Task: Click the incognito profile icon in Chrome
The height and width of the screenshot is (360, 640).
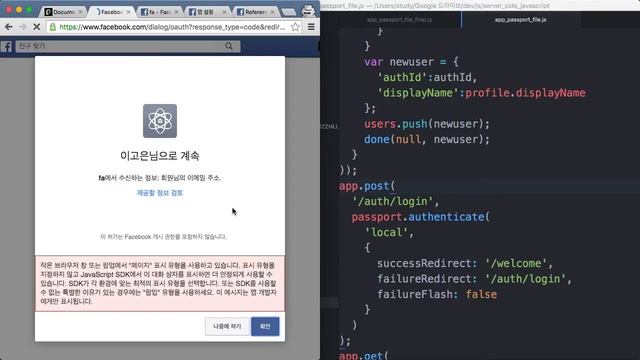Action: 308,10
